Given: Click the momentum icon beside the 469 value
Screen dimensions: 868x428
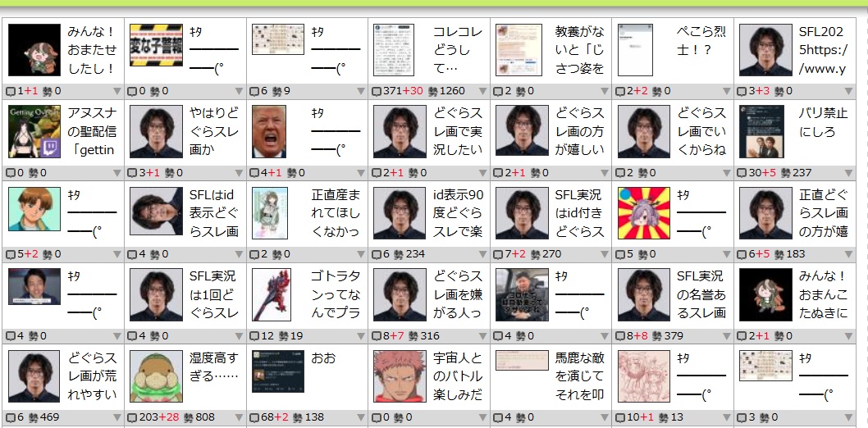Looking at the screenshot, I should 33,418.
